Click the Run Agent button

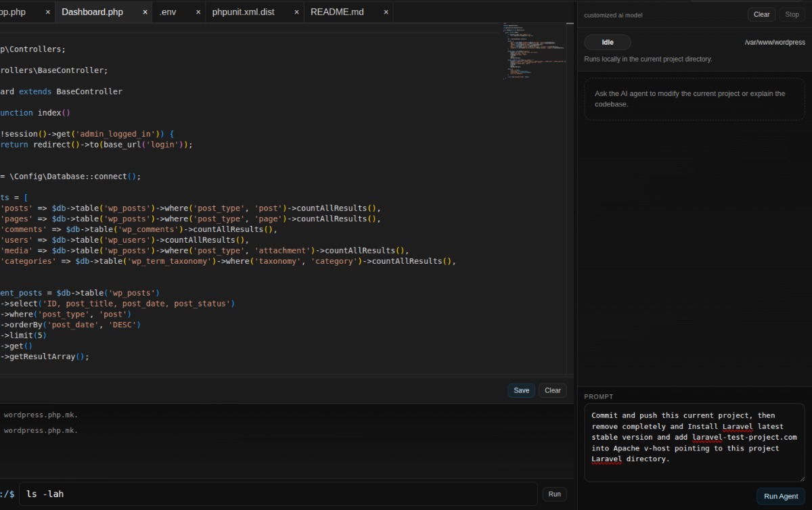click(x=781, y=496)
